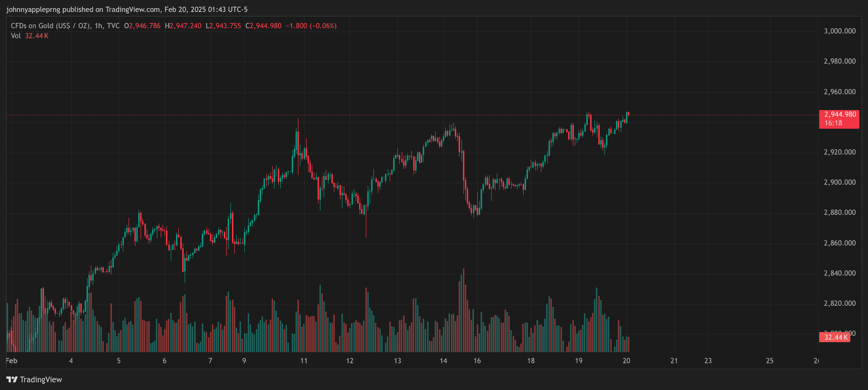Click the 2,820.000 price axis label
The image size is (868, 390).
840,303
